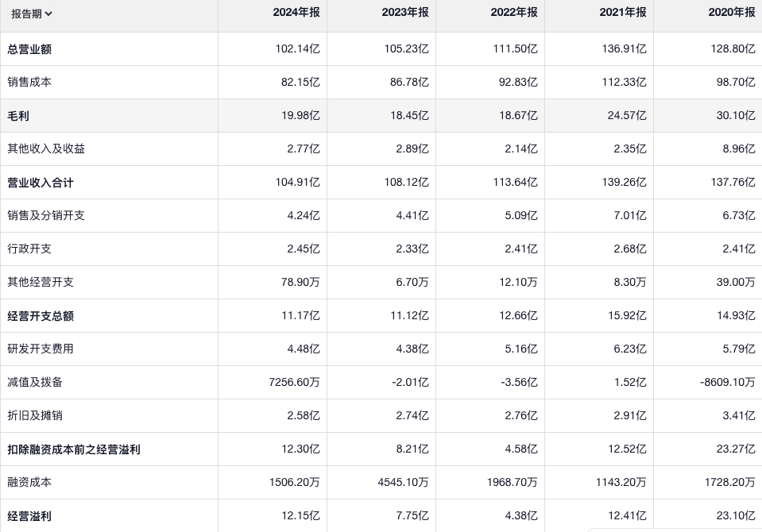Screen dimensions: 762x532
Task: Select the 营业收入合计 row label
Action: (41, 183)
